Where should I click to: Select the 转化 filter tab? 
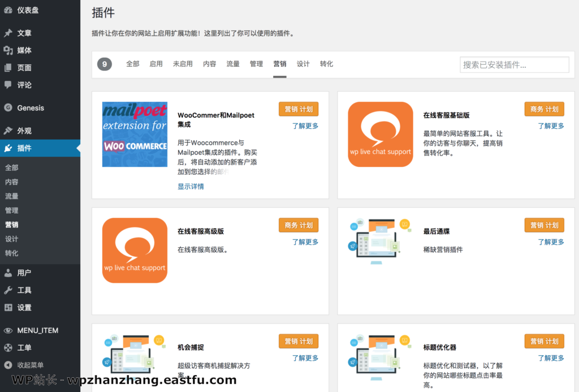326,64
